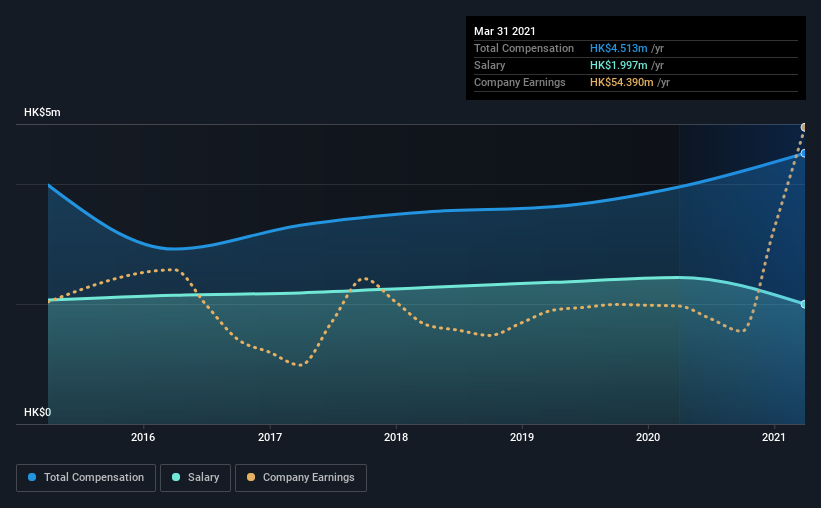The width and height of the screenshot is (821, 508).
Task: Click the HK$0 y-axis label
Action: pos(38,413)
